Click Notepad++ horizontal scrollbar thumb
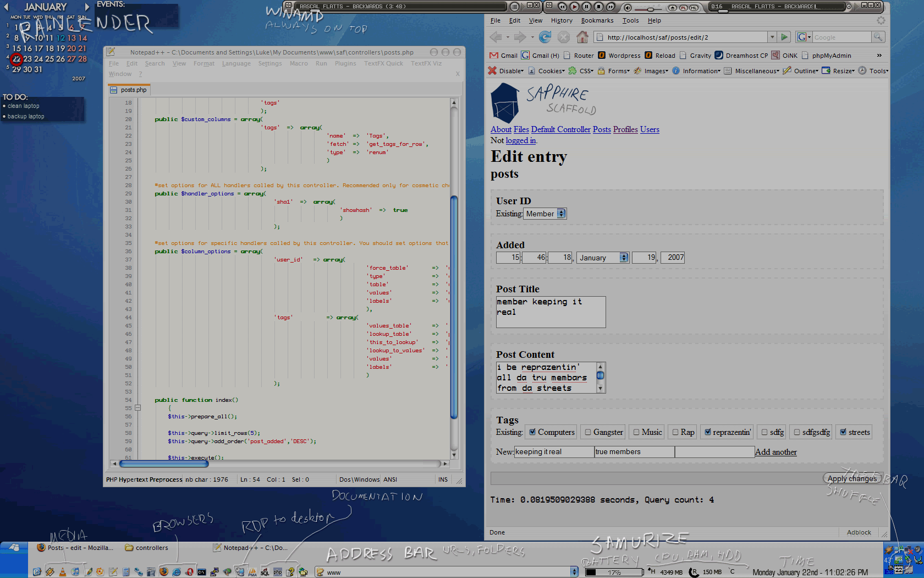Image resolution: width=924 pixels, height=578 pixels. tap(164, 464)
